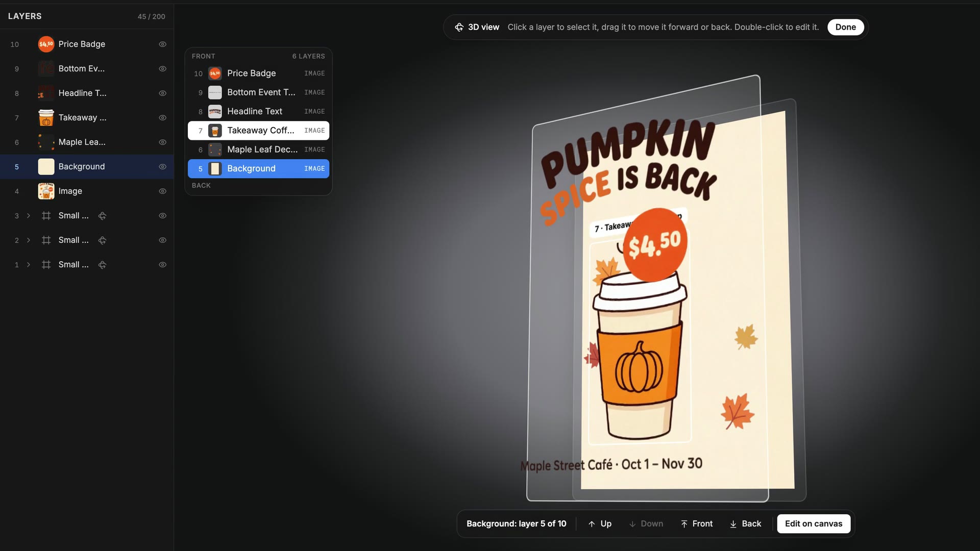Move layer Up one step
This screenshot has height=551, width=980.
pos(600,524)
